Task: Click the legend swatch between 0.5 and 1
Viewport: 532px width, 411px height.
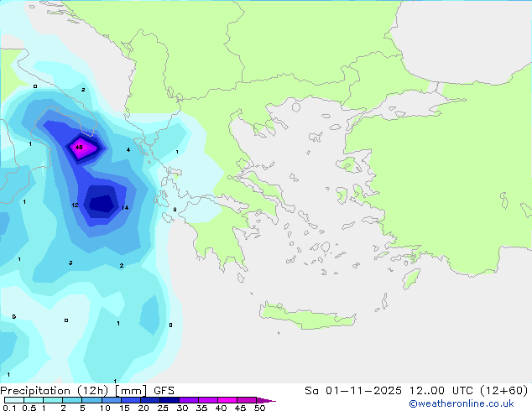Action: (34, 400)
